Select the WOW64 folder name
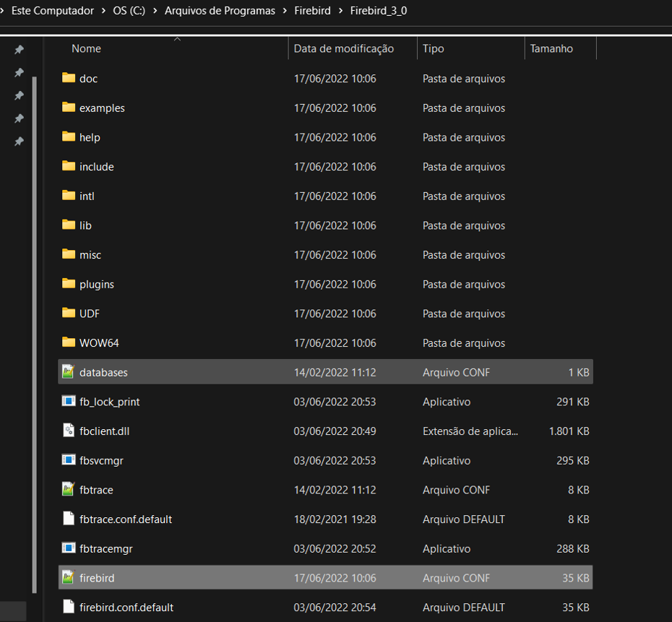The height and width of the screenshot is (622, 672). (99, 343)
